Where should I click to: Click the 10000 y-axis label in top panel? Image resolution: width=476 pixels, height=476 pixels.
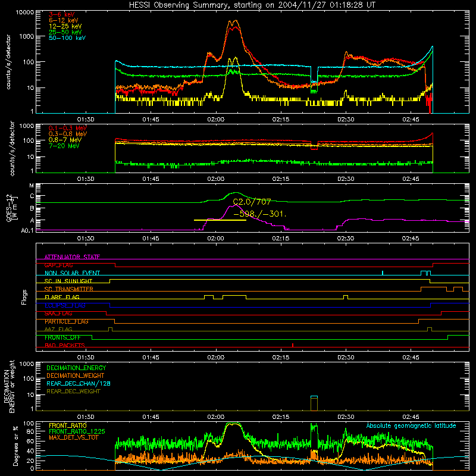pos(25,12)
